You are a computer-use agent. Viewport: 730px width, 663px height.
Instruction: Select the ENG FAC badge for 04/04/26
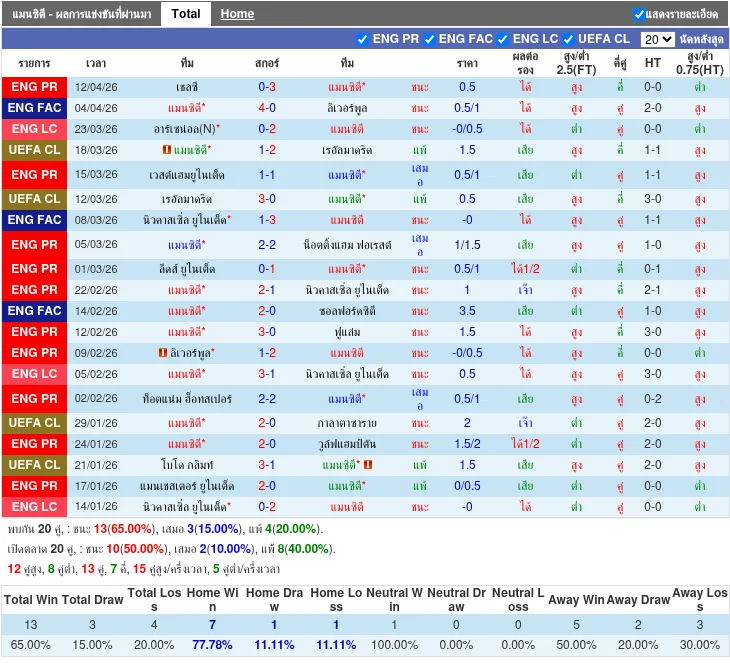tap(35, 108)
